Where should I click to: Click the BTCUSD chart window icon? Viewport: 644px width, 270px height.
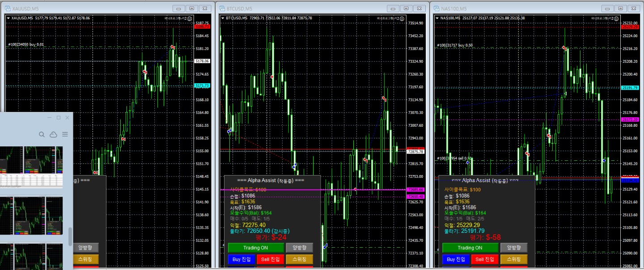222,9
